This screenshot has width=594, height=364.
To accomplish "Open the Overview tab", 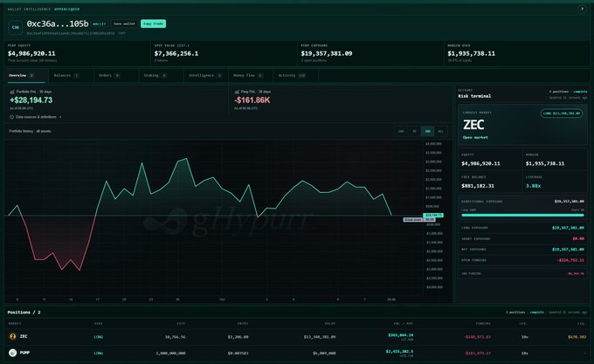I will [x=26, y=76].
